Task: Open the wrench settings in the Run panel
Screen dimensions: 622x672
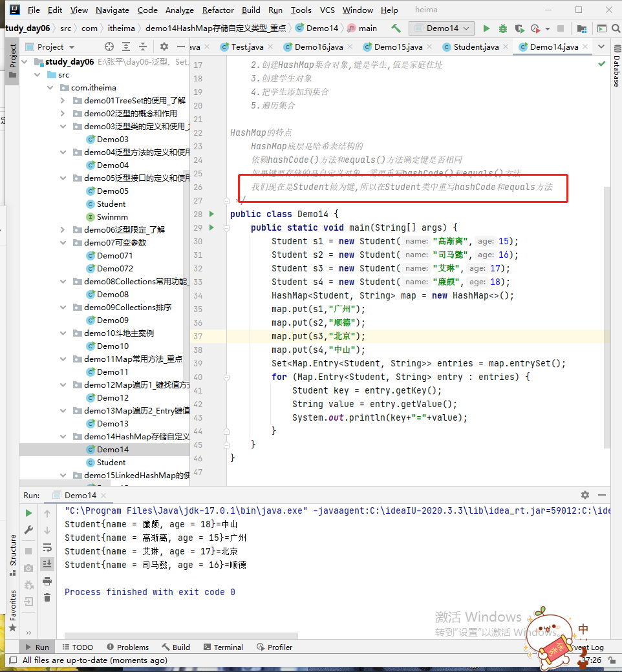Action: (28, 530)
